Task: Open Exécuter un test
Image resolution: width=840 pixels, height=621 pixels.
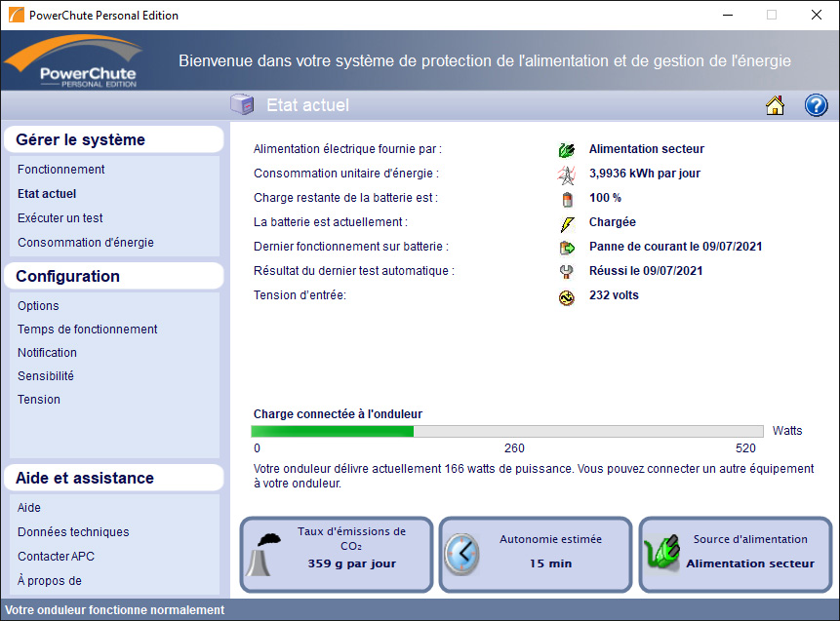Action: tap(60, 217)
